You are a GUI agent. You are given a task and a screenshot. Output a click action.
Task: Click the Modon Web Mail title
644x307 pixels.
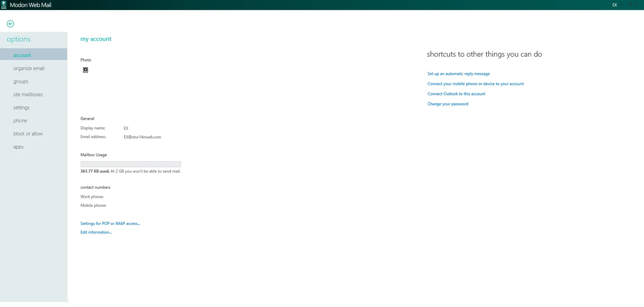(x=31, y=5)
